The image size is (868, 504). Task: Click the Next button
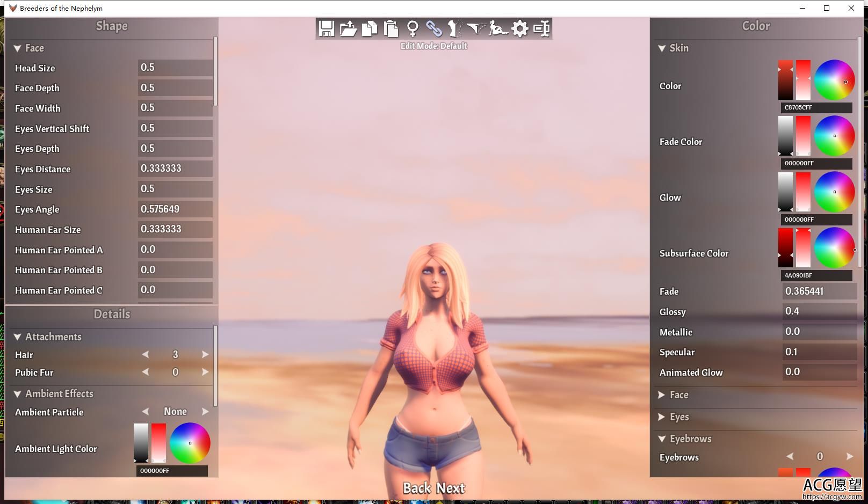[x=450, y=488]
